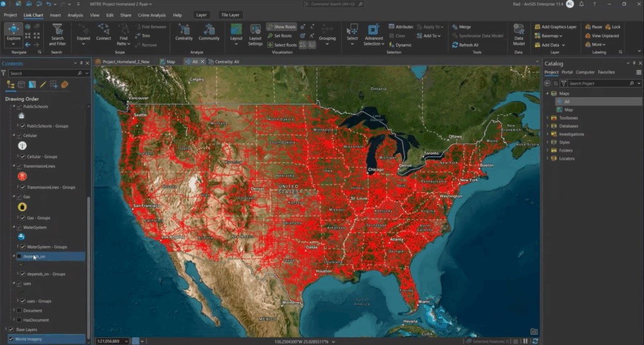Expand the Toolboxes node in Catalog
Viewport: 644px width, 345px height.
pyautogui.click(x=547, y=118)
